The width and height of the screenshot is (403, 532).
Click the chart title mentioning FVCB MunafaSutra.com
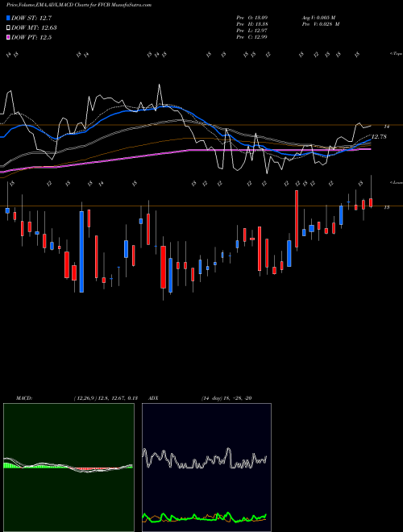click(79, 5)
